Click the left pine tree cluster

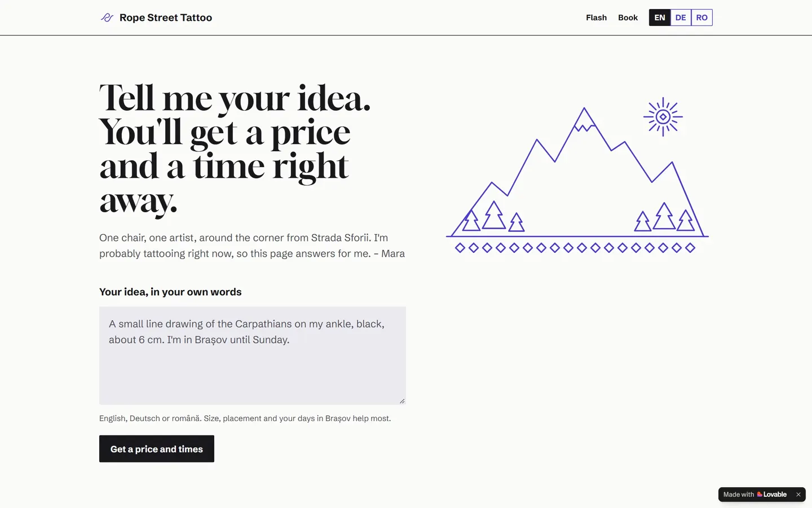point(493,216)
